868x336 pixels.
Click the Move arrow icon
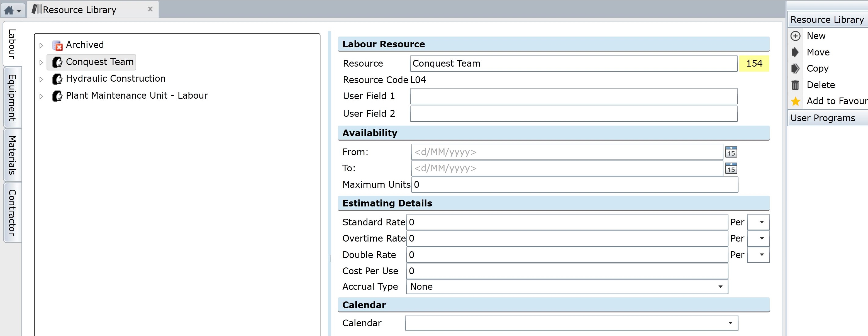(795, 52)
